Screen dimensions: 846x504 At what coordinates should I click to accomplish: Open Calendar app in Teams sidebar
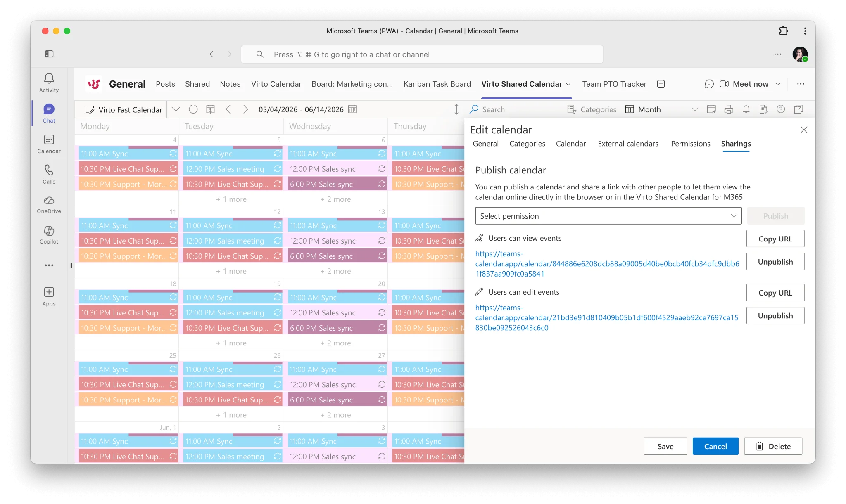pyautogui.click(x=49, y=144)
